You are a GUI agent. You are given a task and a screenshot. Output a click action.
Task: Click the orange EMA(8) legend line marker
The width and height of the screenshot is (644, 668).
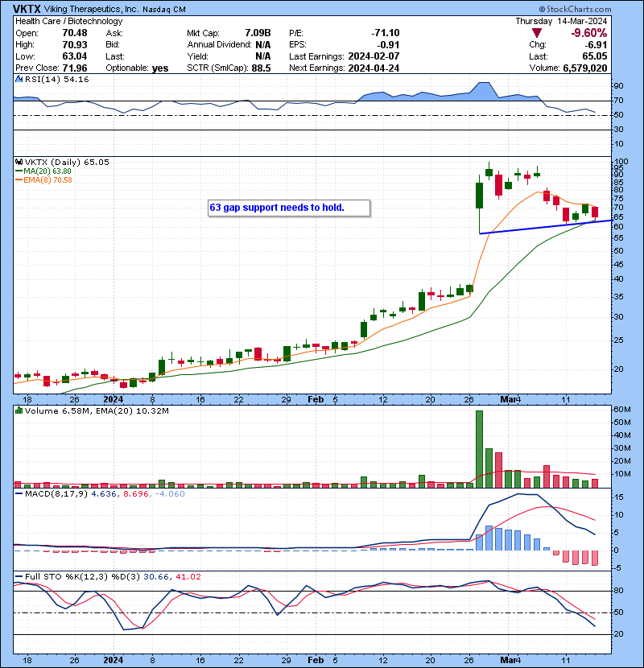(19, 180)
